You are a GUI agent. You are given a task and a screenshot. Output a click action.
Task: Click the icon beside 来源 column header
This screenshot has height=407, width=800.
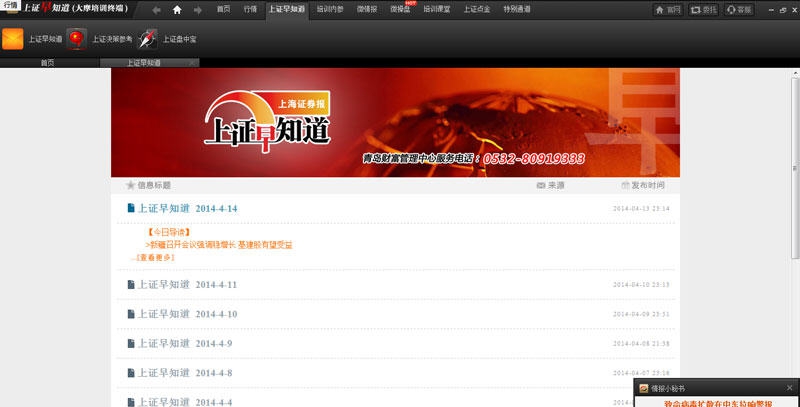541,185
